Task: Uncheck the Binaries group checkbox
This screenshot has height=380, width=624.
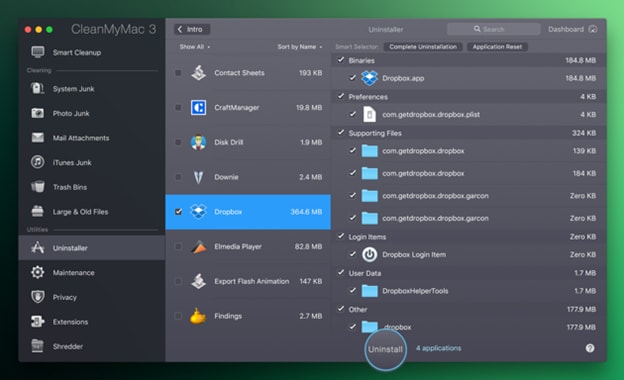Action: [x=341, y=60]
